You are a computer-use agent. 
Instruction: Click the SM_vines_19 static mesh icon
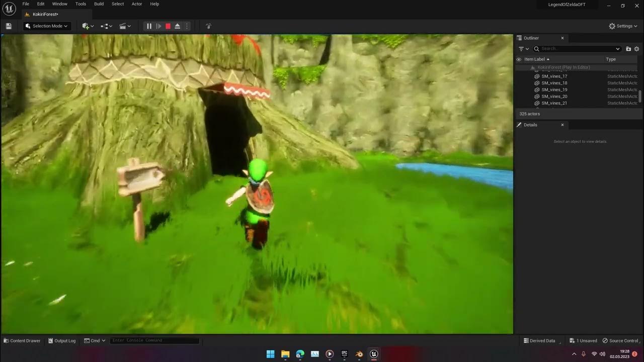click(537, 89)
